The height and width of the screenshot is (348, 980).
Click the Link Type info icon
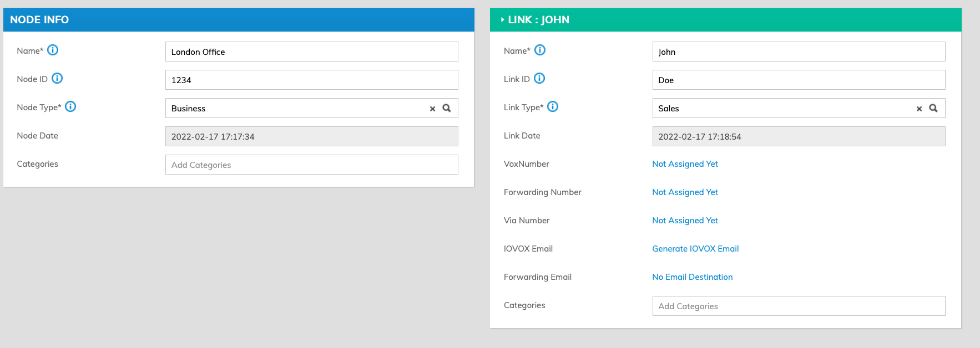pos(553,107)
